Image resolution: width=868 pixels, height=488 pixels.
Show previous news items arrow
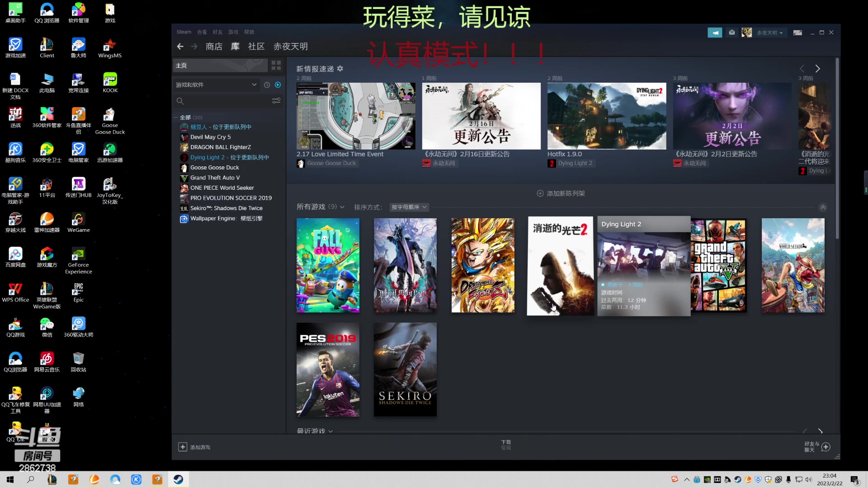click(x=802, y=69)
